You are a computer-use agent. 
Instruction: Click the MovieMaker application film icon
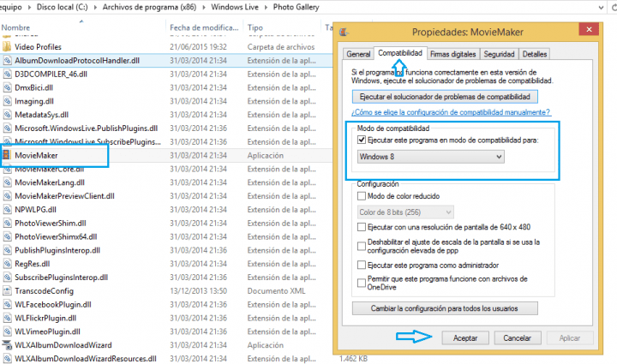(6, 155)
